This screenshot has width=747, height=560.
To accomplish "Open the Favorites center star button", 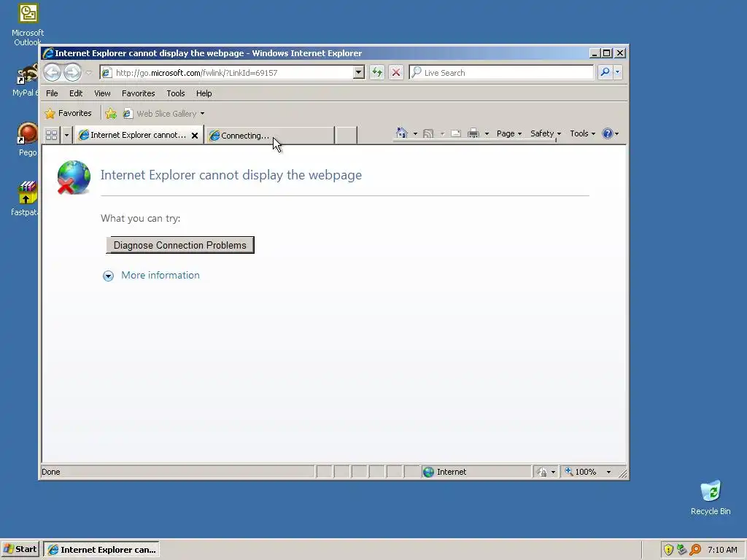I will click(68, 113).
